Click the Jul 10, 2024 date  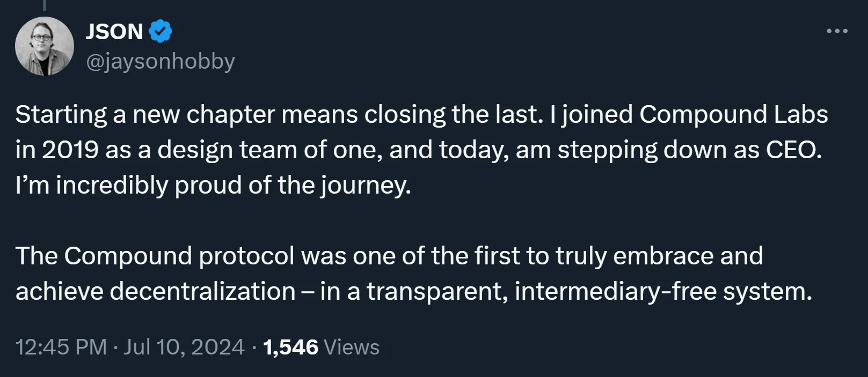tap(184, 347)
